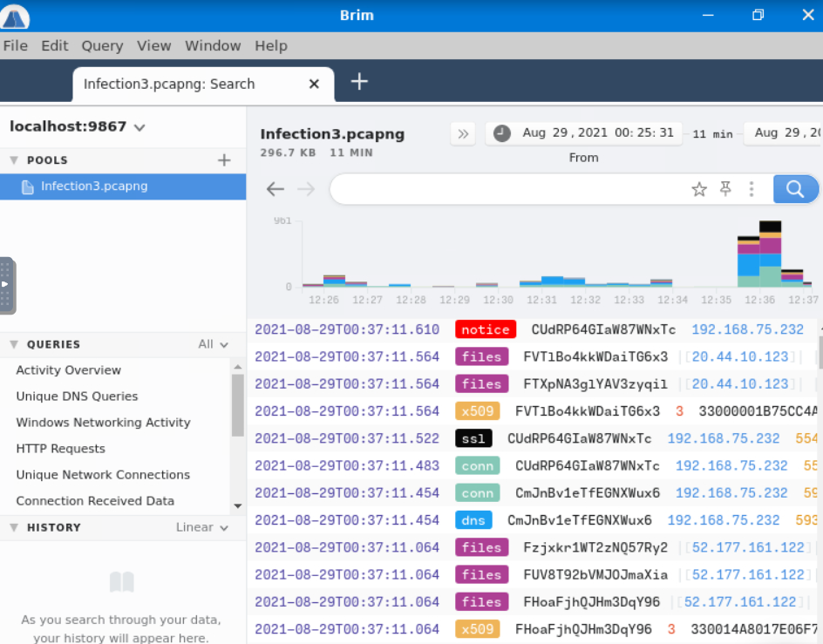
Task: Open the Edit menu
Action: tap(55, 45)
